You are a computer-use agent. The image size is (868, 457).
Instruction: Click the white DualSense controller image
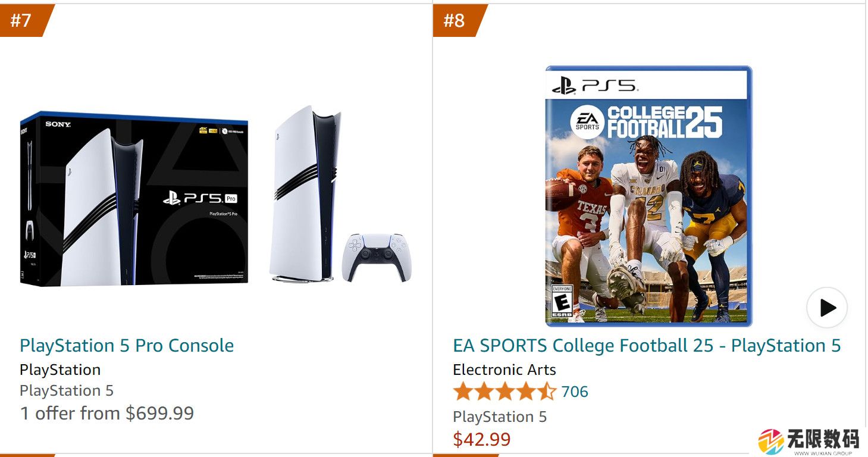(x=376, y=257)
